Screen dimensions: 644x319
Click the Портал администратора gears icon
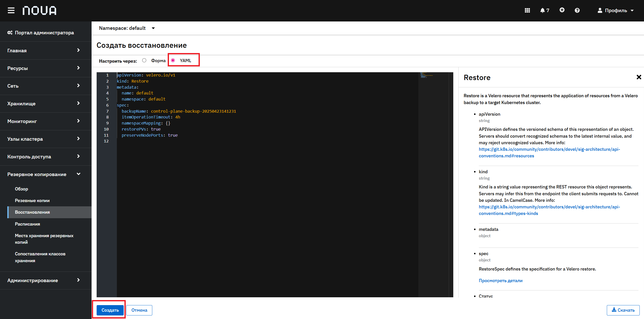tap(10, 33)
